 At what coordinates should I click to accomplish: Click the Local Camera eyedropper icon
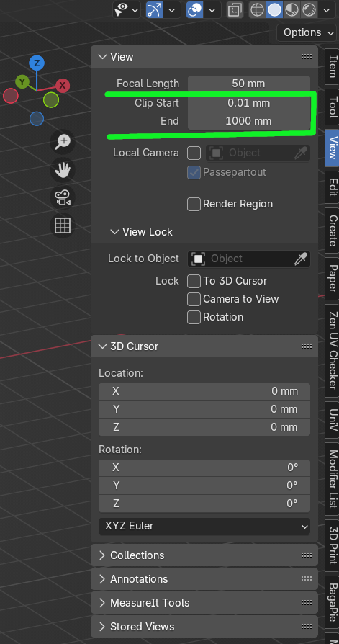coord(300,153)
